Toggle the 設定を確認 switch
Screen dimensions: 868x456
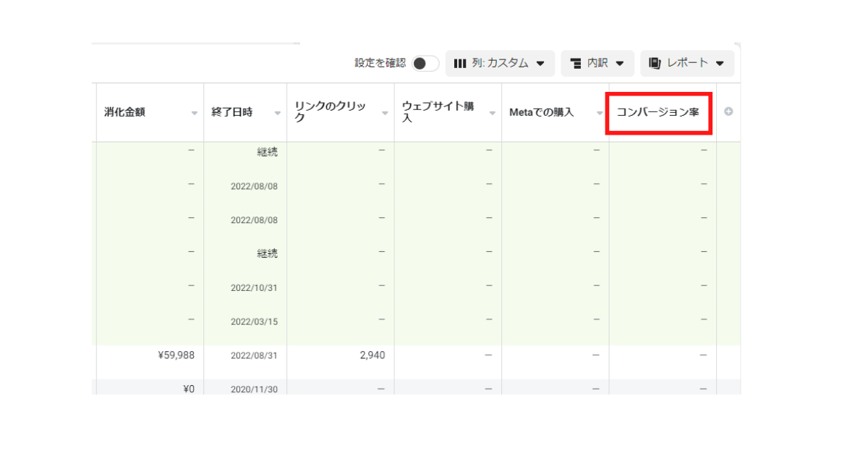point(425,64)
